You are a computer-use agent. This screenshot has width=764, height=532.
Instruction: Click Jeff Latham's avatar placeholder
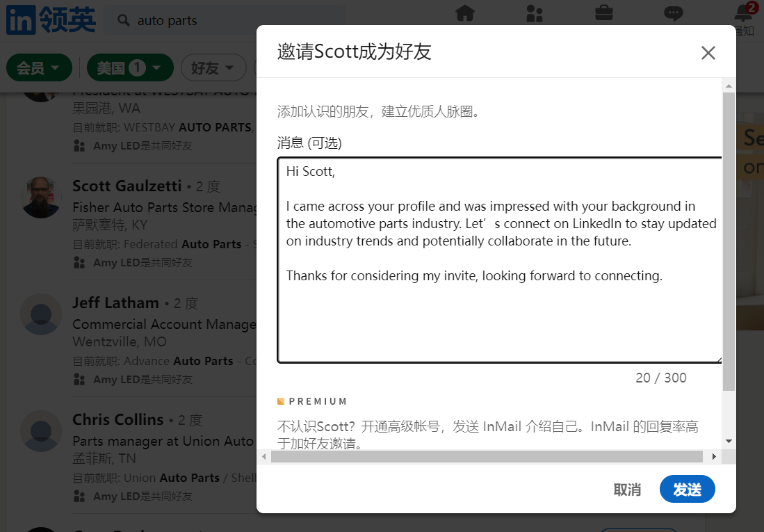pos(41,314)
